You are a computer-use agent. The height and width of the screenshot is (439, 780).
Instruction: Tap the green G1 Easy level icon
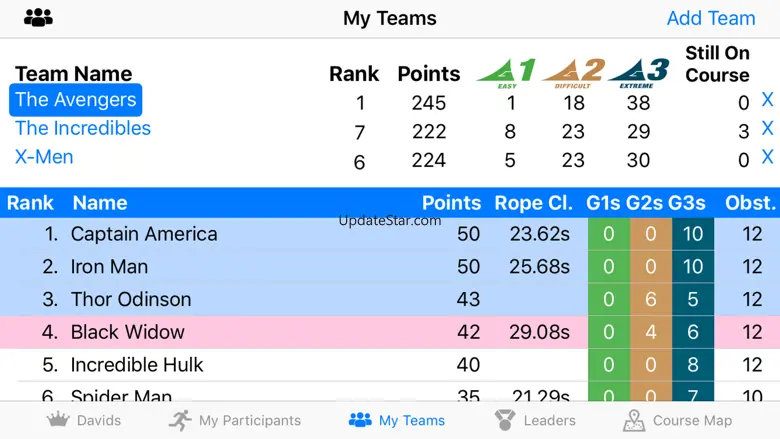pyautogui.click(x=508, y=72)
